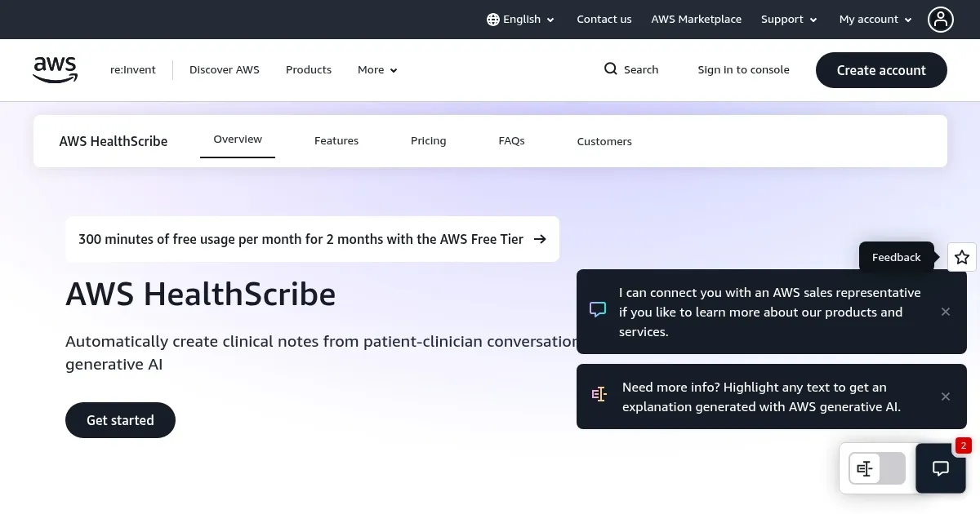Screen dimensions: 980x514
Task: Click the Sign in to console link
Action: tap(743, 69)
